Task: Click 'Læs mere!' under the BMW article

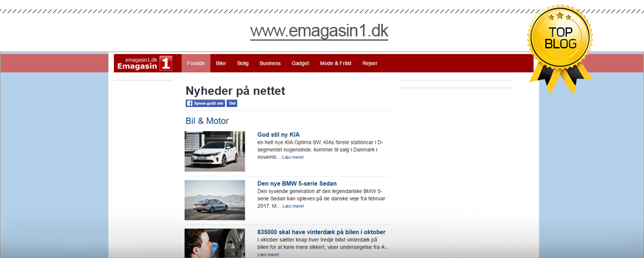Action: (x=293, y=207)
